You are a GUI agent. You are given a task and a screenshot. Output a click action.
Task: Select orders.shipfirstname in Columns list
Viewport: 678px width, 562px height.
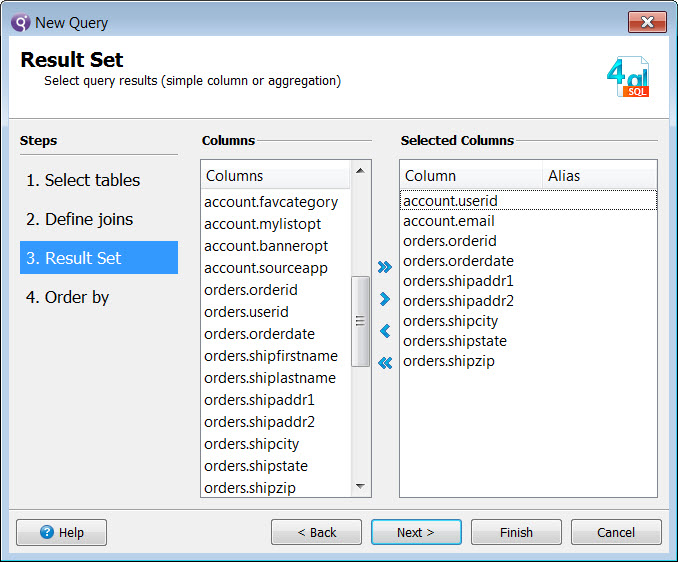pyautogui.click(x=270, y=356)
